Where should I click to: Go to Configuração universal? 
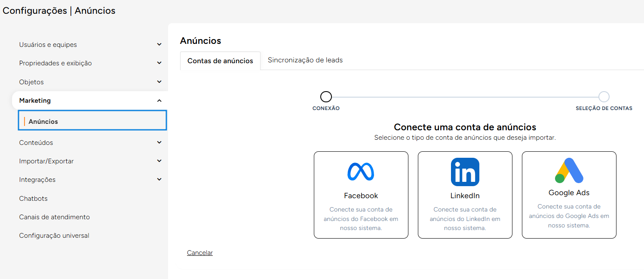tap(54, 236)
